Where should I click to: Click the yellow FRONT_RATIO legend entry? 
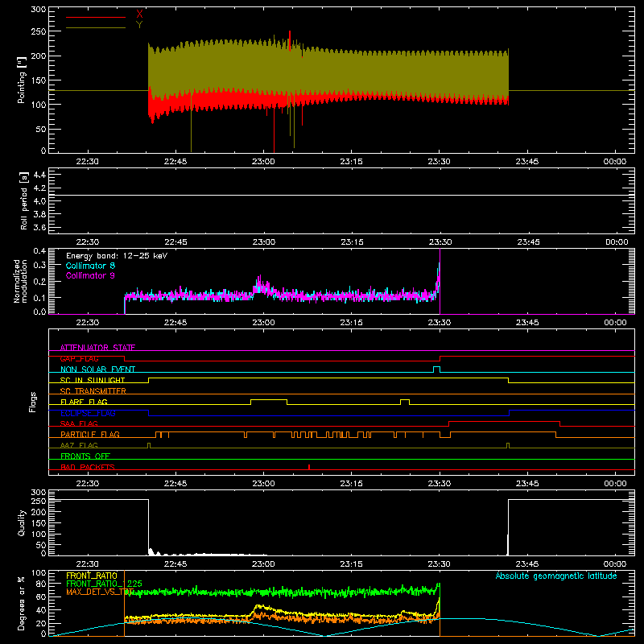(92, 576)
